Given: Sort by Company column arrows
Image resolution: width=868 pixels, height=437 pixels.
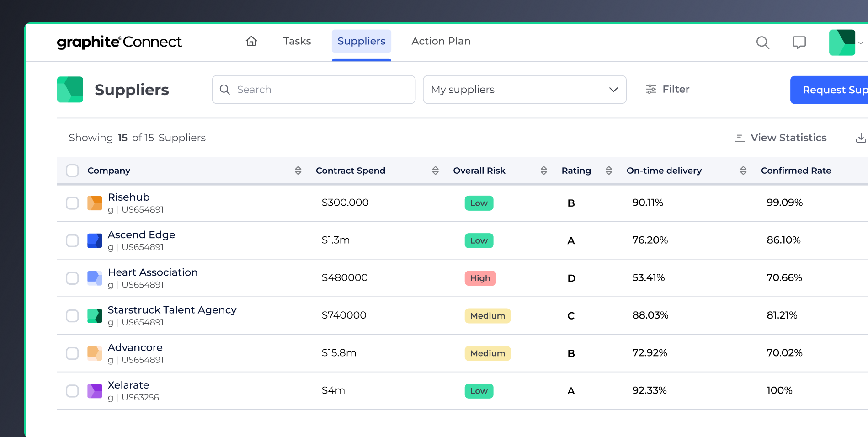Looking at the screenshot, I should 298,171.
